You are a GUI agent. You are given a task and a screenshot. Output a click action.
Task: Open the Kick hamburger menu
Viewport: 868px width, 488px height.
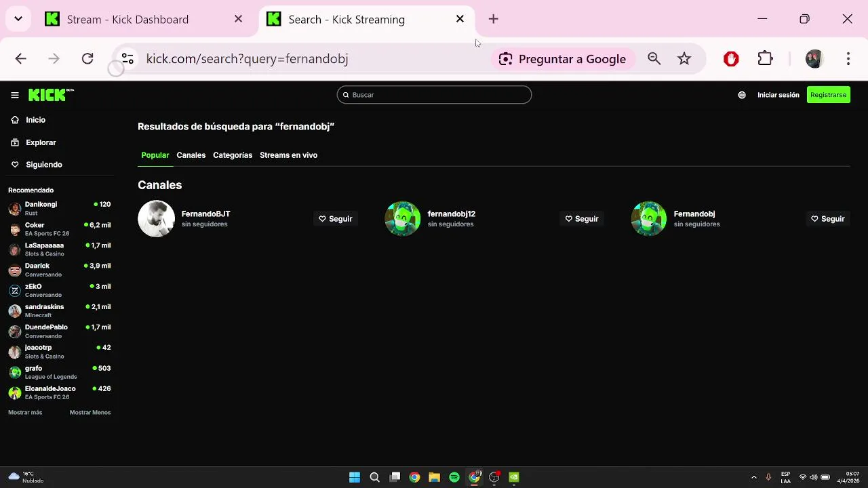14,95
